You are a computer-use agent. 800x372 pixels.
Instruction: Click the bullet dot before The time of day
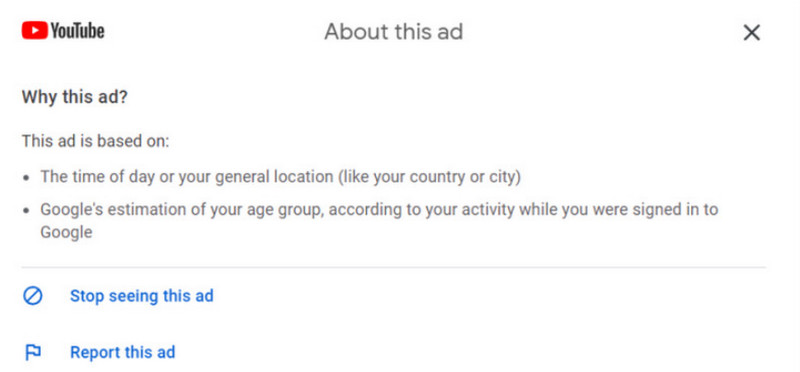[x=27, y=178]
